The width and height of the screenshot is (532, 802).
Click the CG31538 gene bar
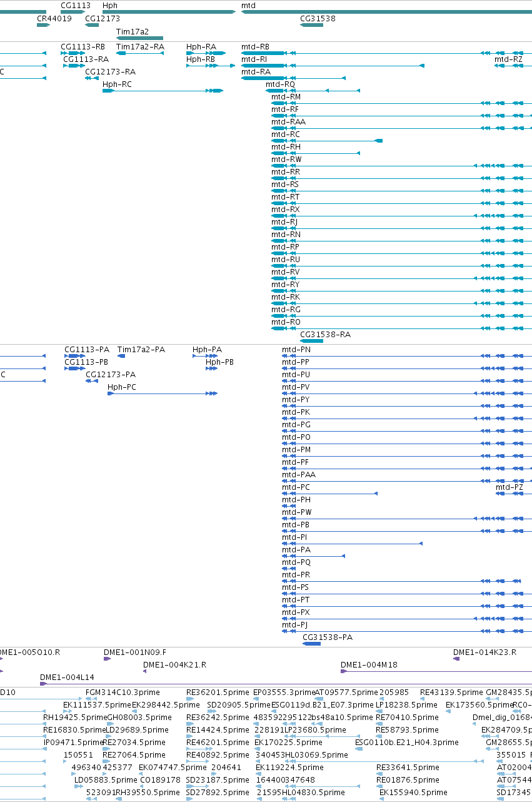311,26
